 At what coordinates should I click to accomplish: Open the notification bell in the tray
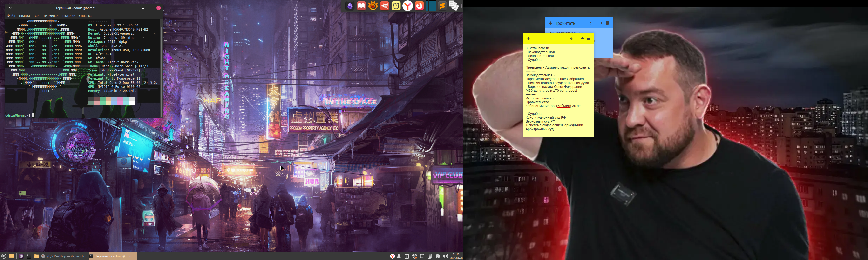pyautogui.click(x=399, y=256)
